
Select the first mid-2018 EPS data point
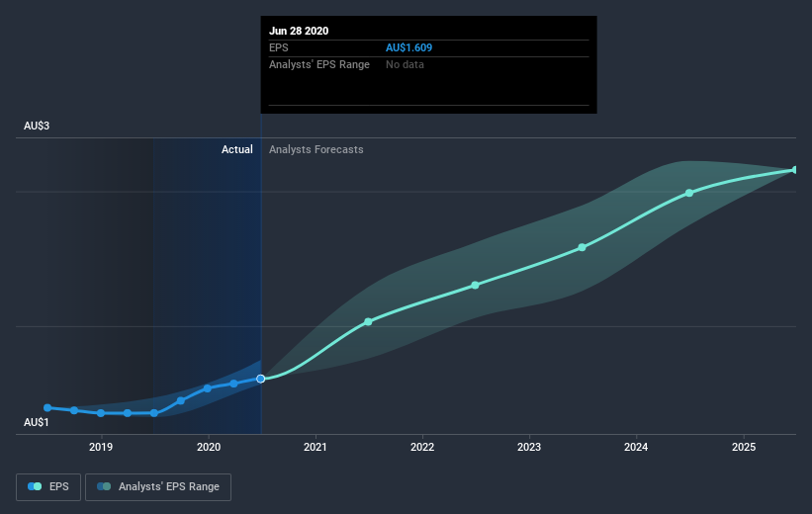tap(47, 408)
